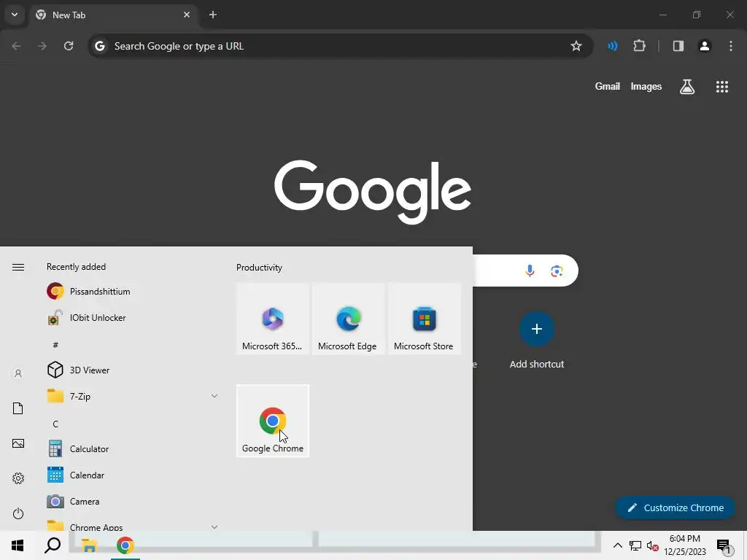Viewport: 747px width, 560px height.
Task: Reload the page
Action: point(69,46)
